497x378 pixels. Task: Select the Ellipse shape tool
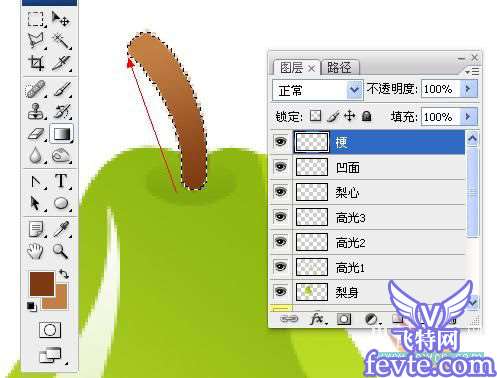(61, 203)
